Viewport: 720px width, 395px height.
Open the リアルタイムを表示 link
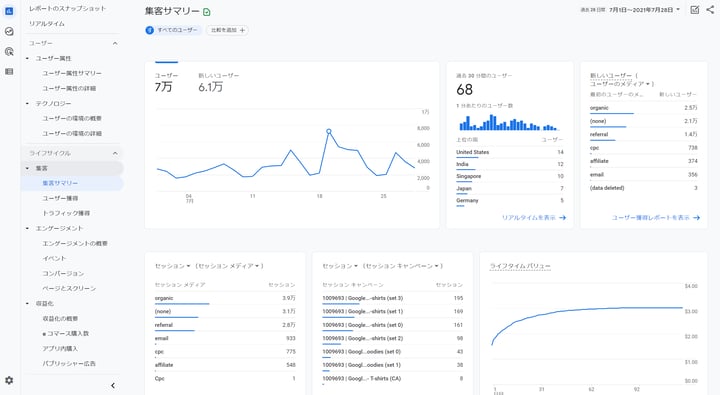pos(534,218)
